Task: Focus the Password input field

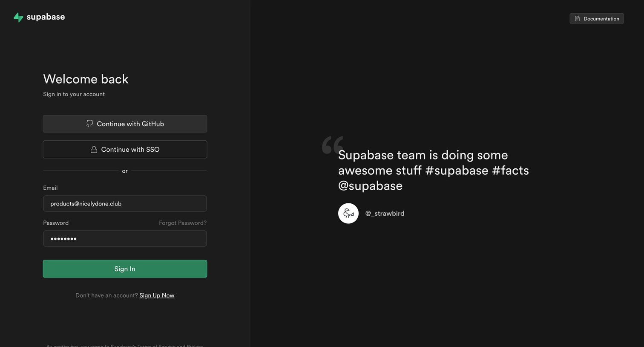Action: tap(125, 239)
